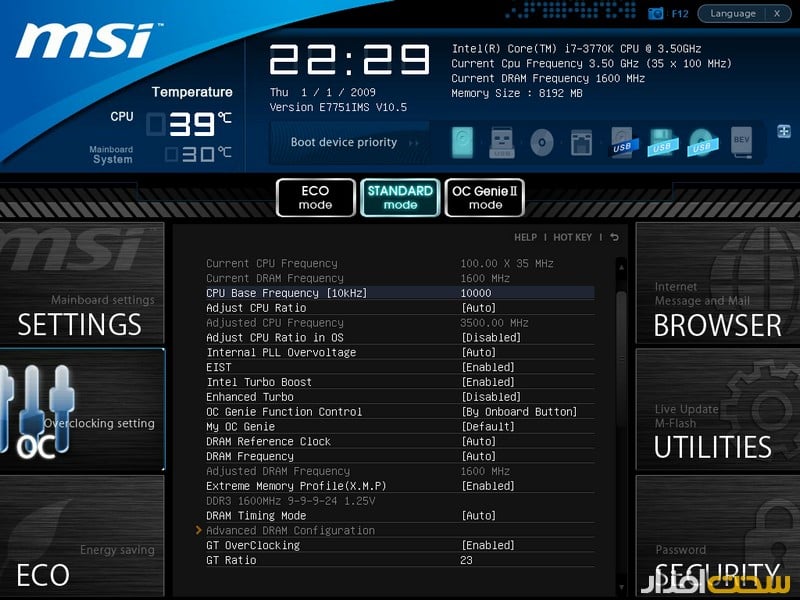The width and height of the screenshot is (800, 600).
Task: Switch to ECO mode
Action: 316,197
